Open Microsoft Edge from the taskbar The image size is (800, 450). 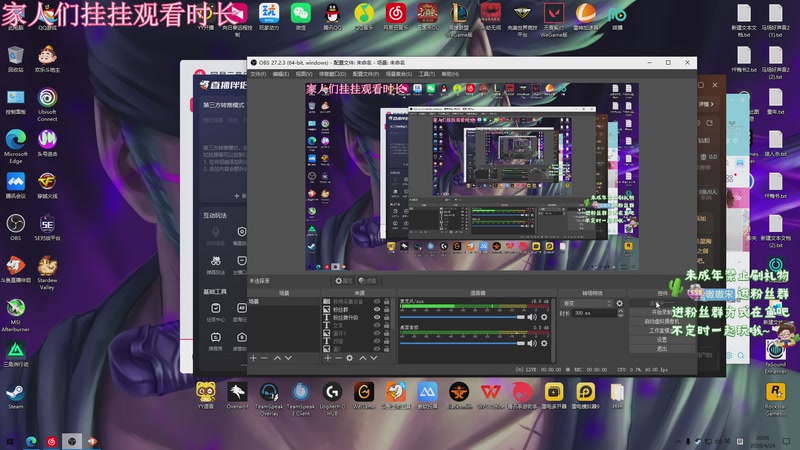click(x=31, y=441)
